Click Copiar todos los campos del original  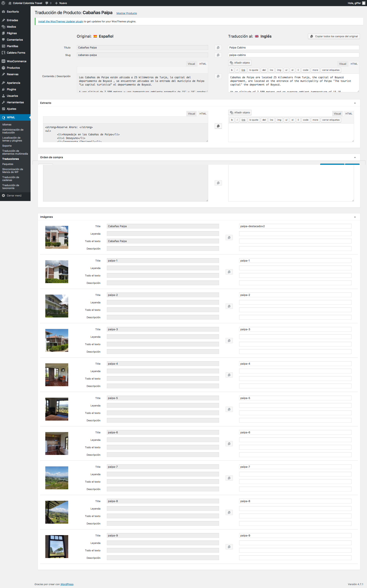(x=334, y=36)
